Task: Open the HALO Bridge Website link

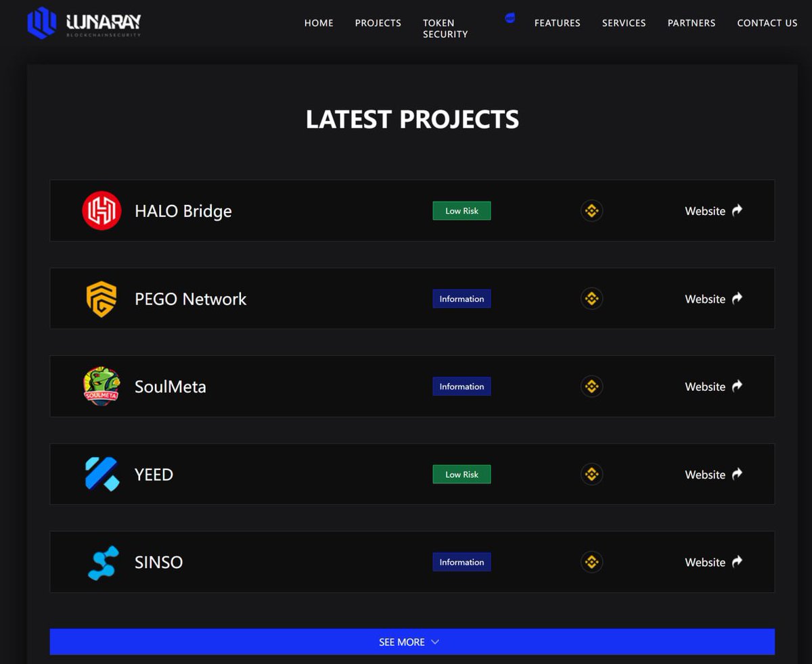Action: click(x=705, y=211)
